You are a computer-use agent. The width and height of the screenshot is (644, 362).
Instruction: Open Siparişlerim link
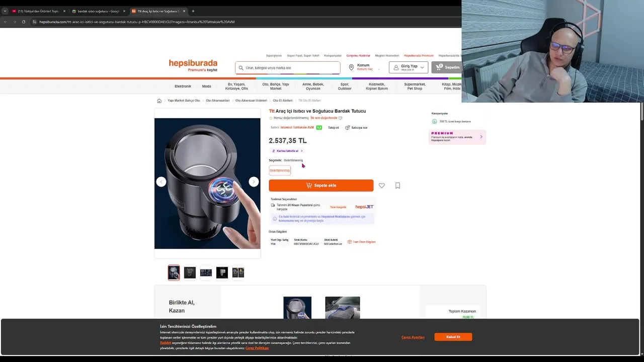tap(274, 56)
